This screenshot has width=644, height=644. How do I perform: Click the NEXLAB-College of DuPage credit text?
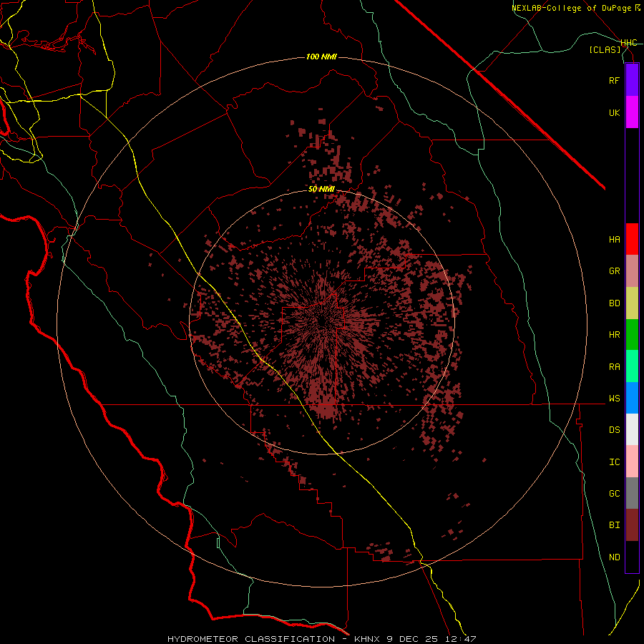click(x=572, y=8)
